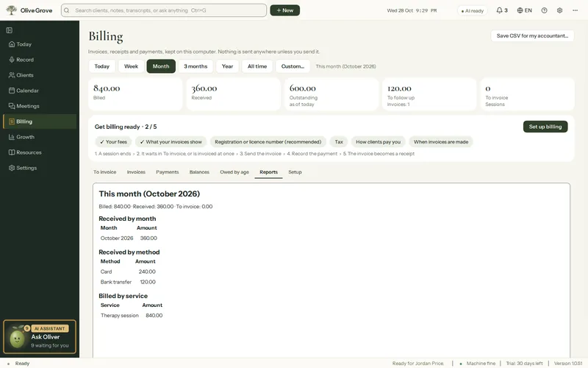Click the Today home icon in sidebar
Image resolution: width=588 pixels, height=368 pixels.
(12, 44)
